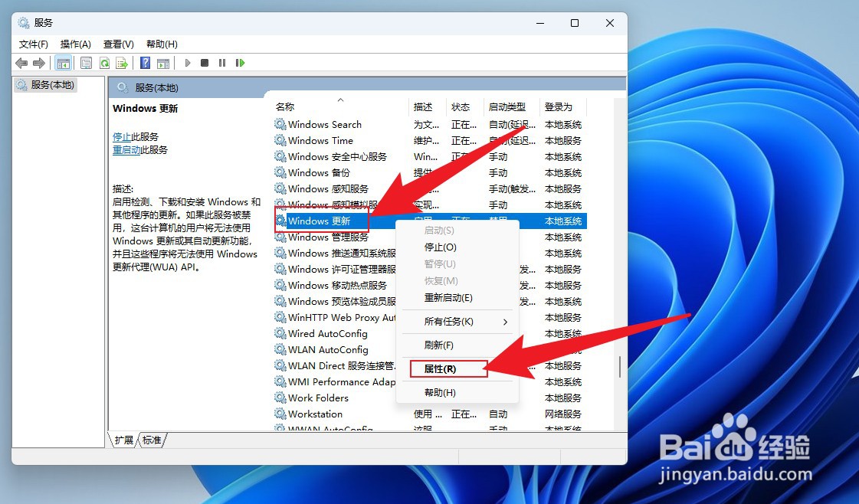
Task: Click the gear icon beside Windows 管理服务
Action: (280, 237)
